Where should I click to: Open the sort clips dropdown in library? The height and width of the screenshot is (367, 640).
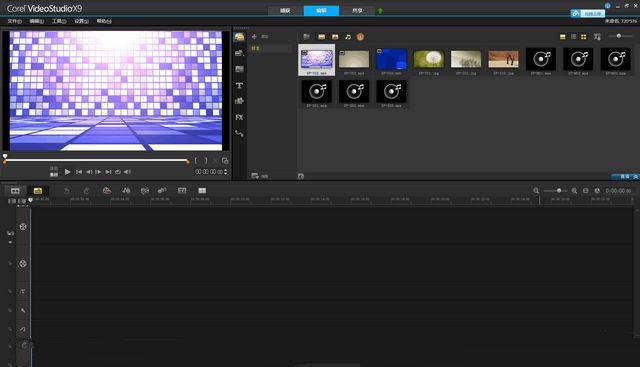(597, 37)
